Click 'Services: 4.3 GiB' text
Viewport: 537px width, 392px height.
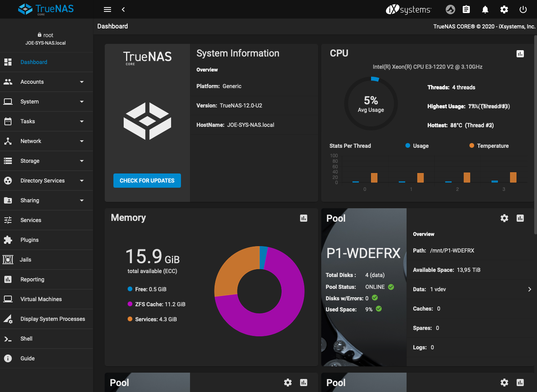tap(156, 319)
